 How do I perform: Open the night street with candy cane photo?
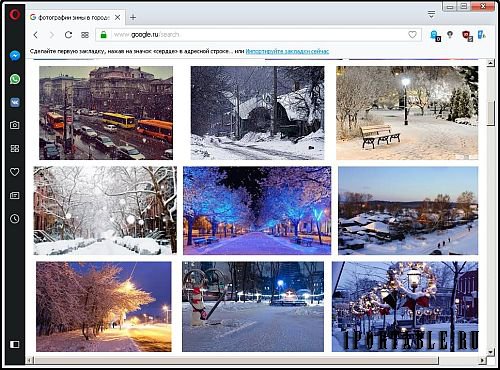point(253,307)
